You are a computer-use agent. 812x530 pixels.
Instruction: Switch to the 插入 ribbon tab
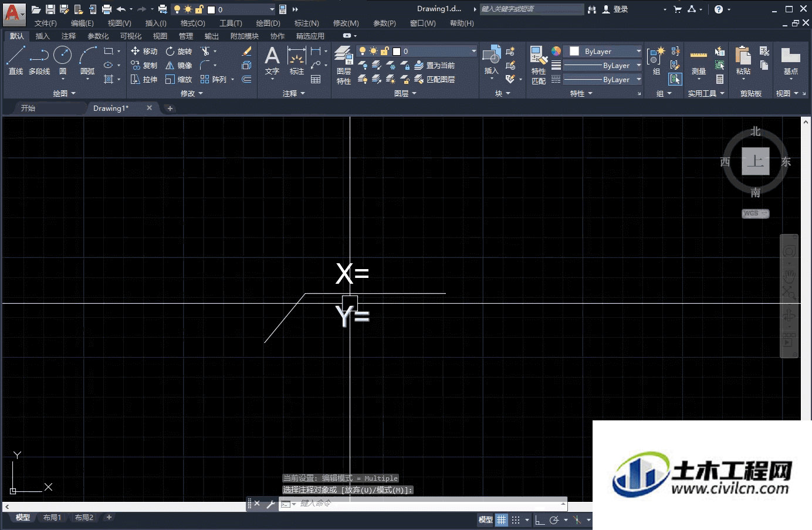click(x=43, y=36)
